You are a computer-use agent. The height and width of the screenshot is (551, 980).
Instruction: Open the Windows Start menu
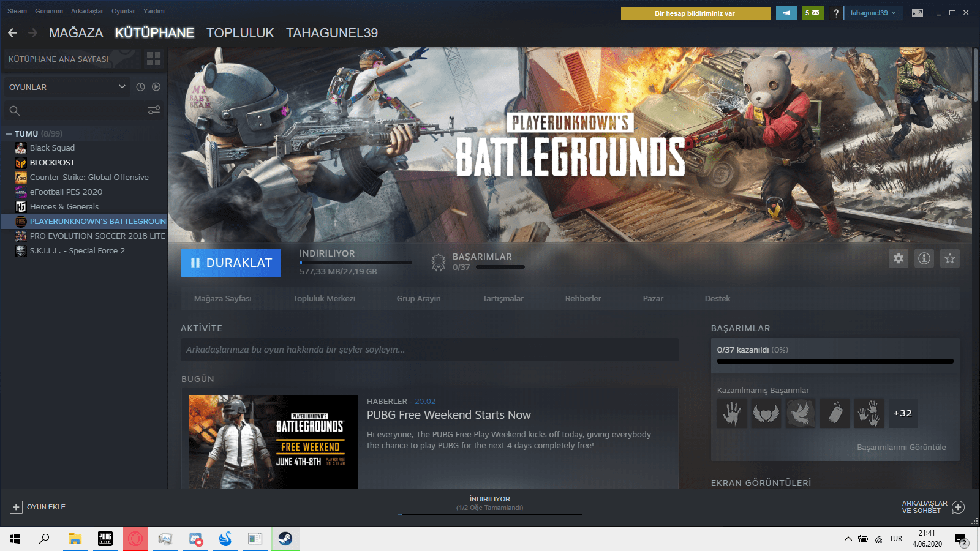coord(15,539)
